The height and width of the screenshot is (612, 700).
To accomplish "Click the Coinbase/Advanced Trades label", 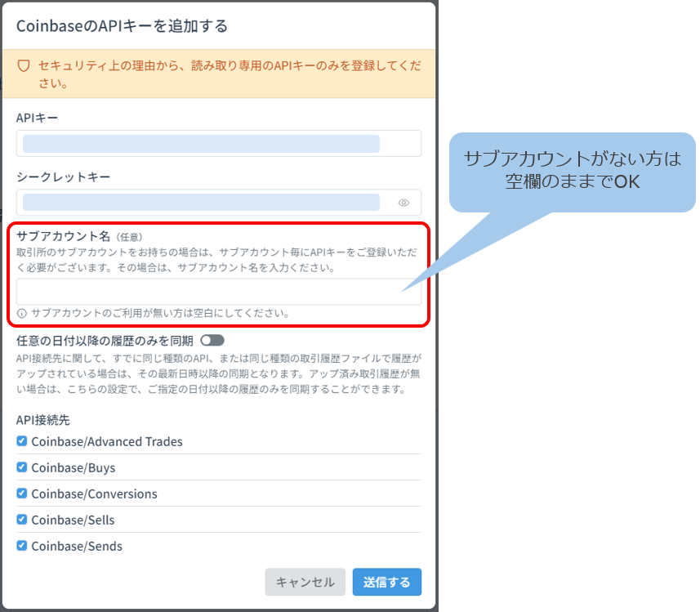I will (x=107, y=442).
